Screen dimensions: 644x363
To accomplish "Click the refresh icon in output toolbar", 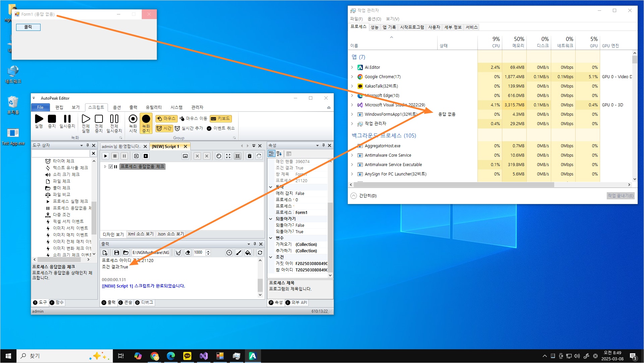I will pos(260,253).
